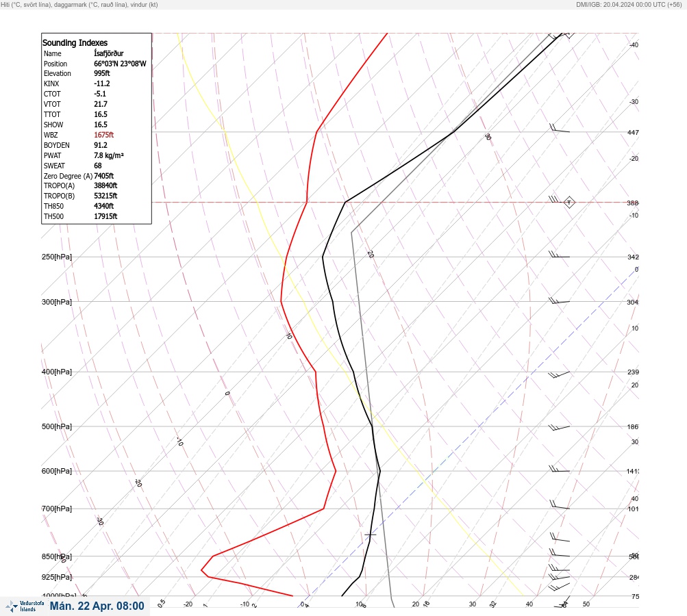Click the TH850 value 4340ft

click(x=103, y=206)
